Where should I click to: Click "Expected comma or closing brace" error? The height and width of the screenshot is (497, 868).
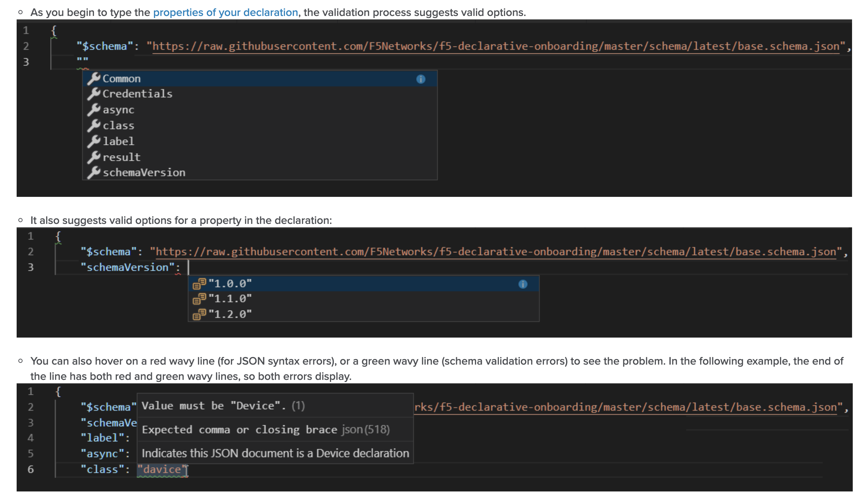pyautogui.click(x=239, y=430)
